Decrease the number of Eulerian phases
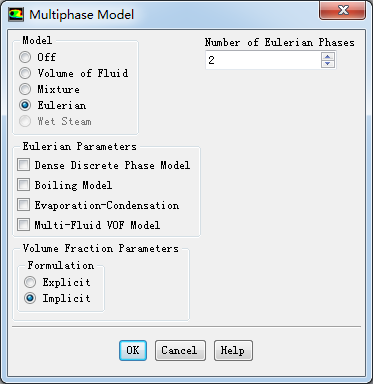The image size is (373, 384). (328, 64)
